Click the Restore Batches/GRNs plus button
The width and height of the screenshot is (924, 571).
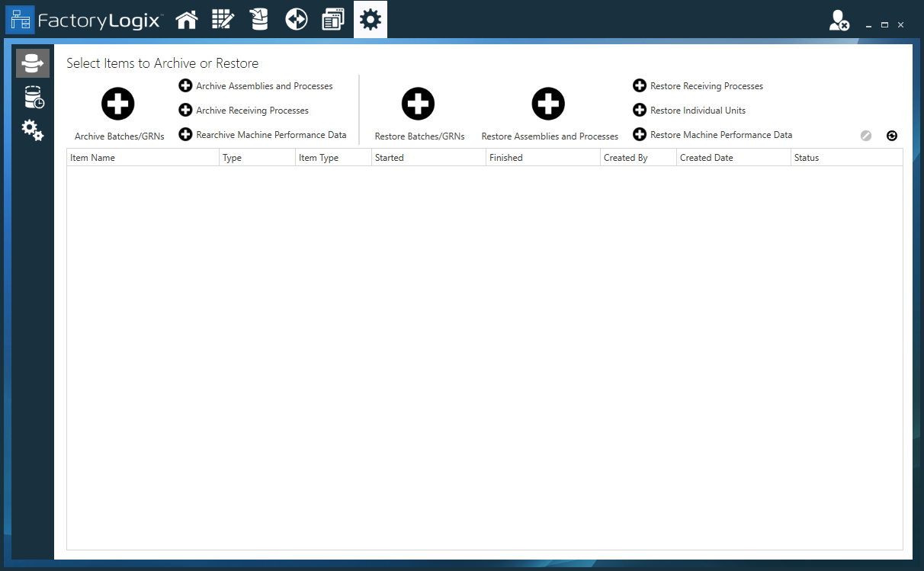(x=418, y=104)
